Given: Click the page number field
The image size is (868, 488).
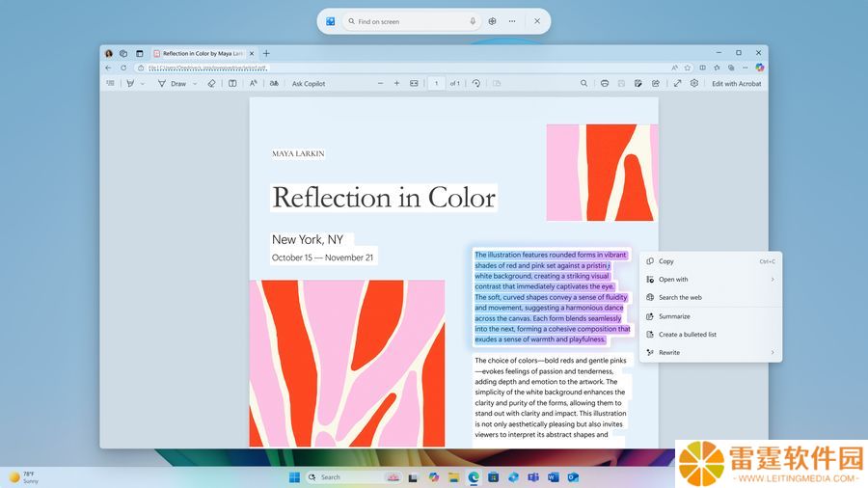Looking at the screenshot, I should [x=436, y=84].
